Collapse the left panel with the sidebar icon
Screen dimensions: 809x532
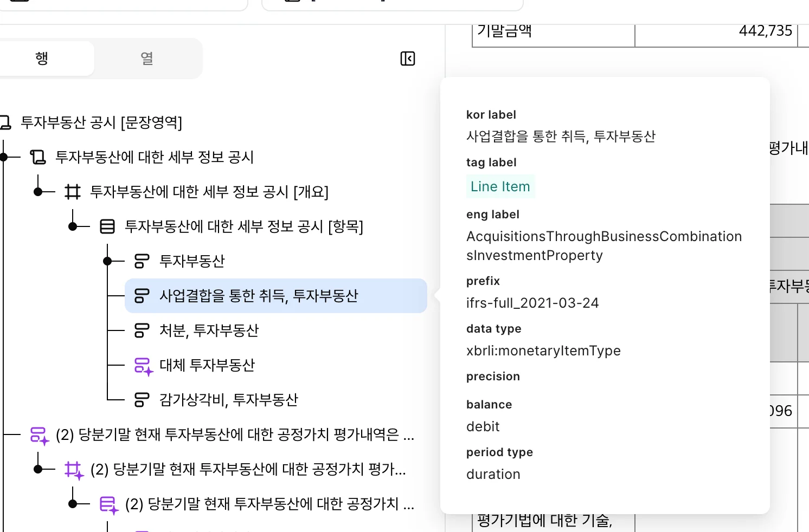click(407, 59)
